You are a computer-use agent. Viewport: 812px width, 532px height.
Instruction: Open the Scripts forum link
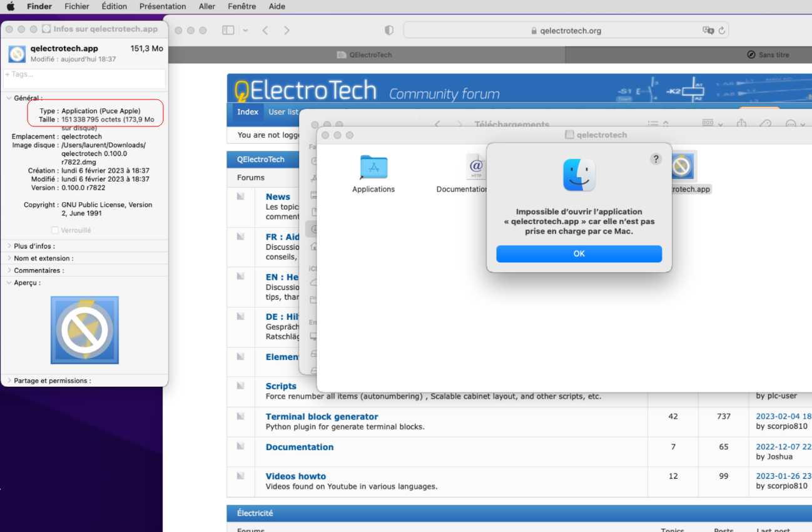(281, 386)
